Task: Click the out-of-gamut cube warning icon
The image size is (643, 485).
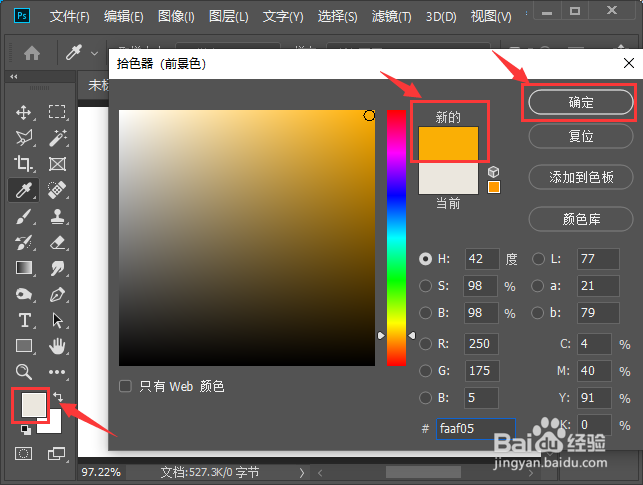Action: click(x=493, y=171)
